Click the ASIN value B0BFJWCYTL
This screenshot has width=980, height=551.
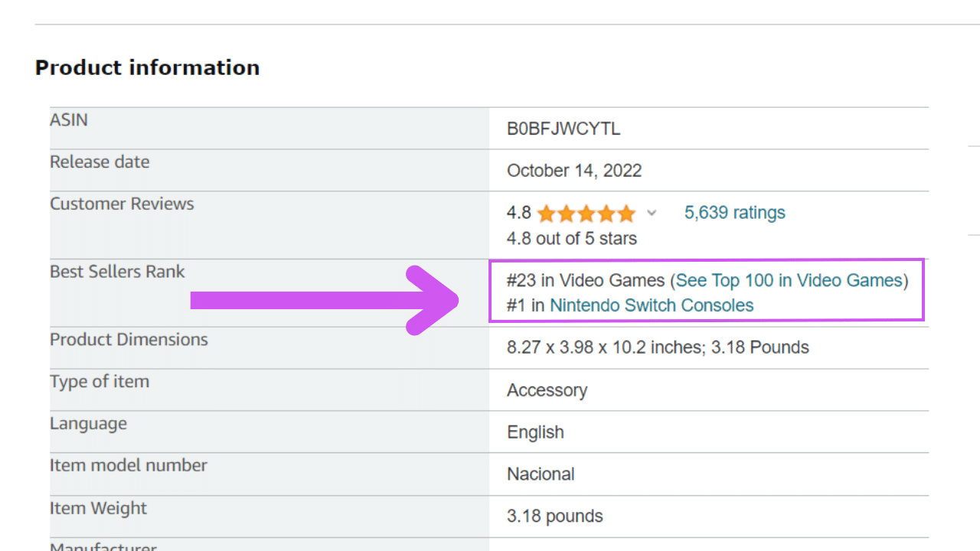[563, 129]
